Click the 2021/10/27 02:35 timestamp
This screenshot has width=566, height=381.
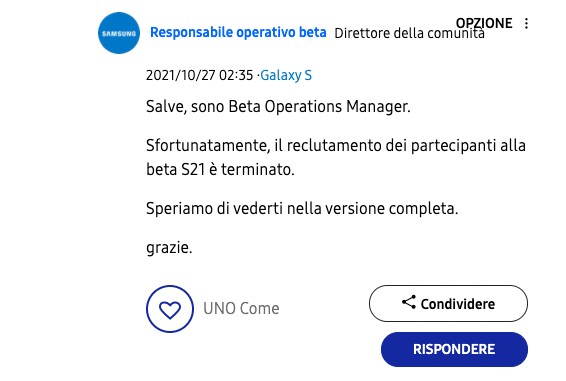point(199,75)
